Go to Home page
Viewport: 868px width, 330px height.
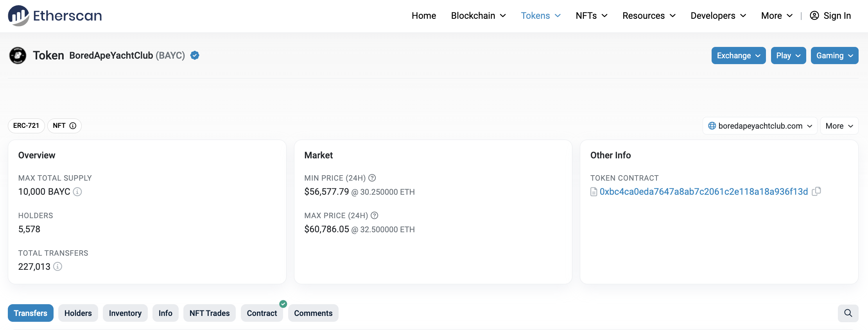pos(424,16)
